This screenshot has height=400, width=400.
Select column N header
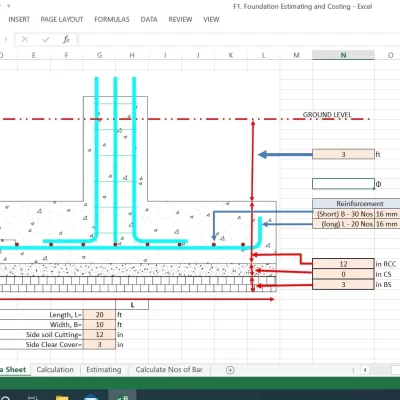click(343, 55)
